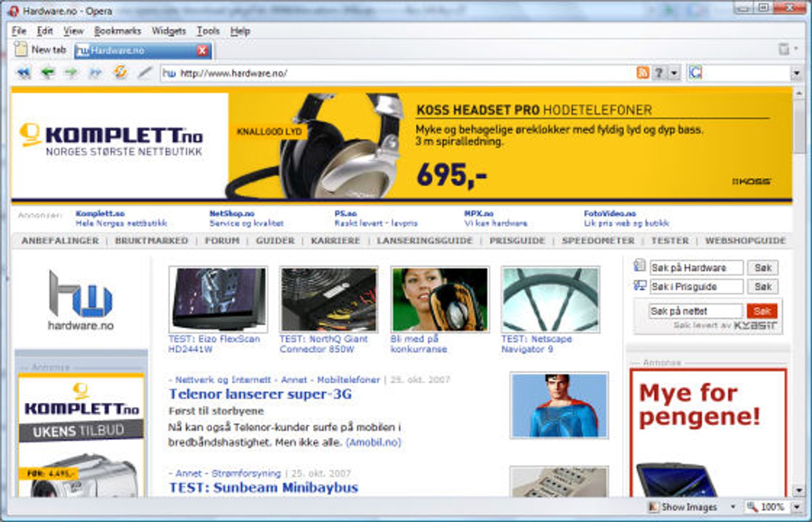Click the wand (pencil) icon in toolbar
This screenshot has height=522, width=812.
coord(145,73)
